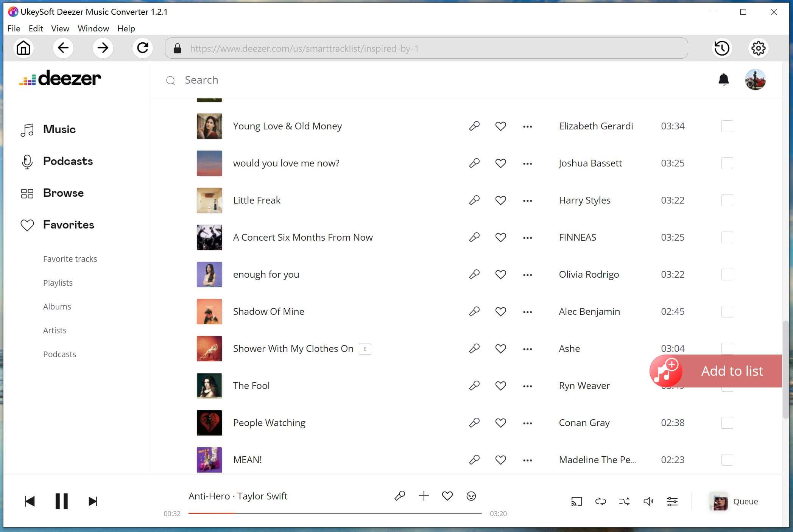Click the add song to library button in playback bar
This screenshot has height=532, width=793.
coord(424,495)
